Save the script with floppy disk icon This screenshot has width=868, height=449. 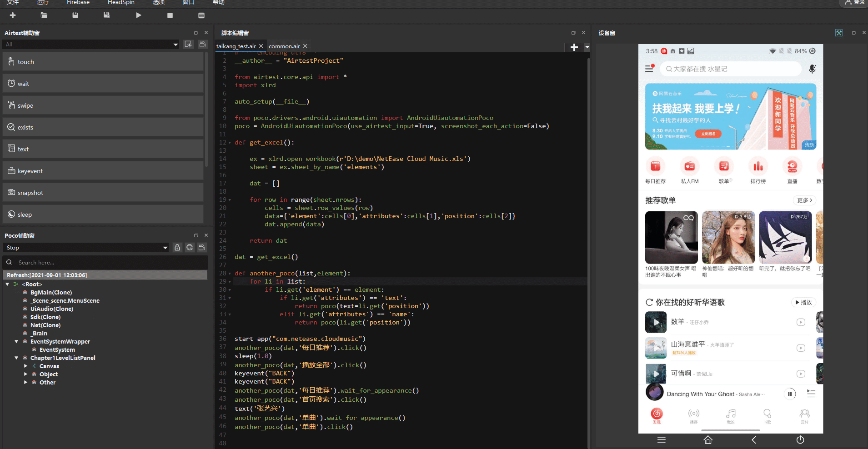pyautogui.click(x=75, y=15)
